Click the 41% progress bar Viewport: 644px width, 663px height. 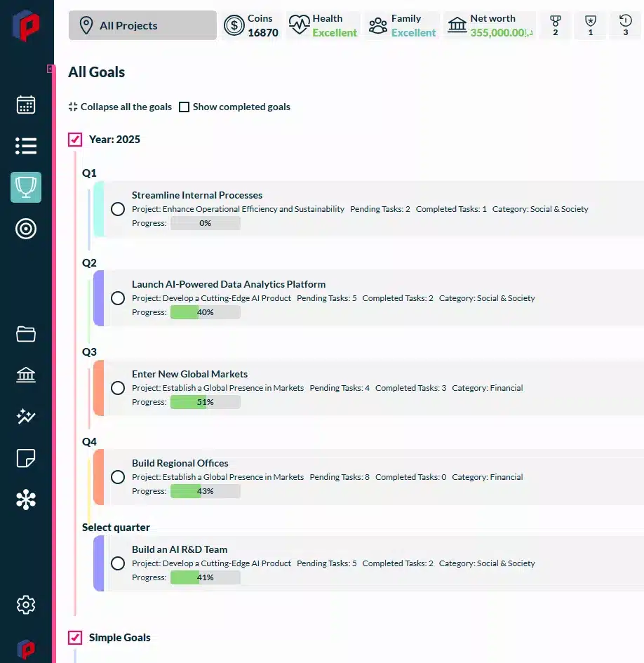point(206,577)
